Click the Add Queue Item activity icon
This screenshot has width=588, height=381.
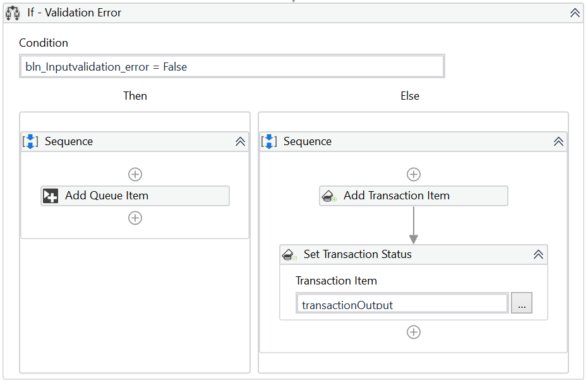tap(51, 196)
